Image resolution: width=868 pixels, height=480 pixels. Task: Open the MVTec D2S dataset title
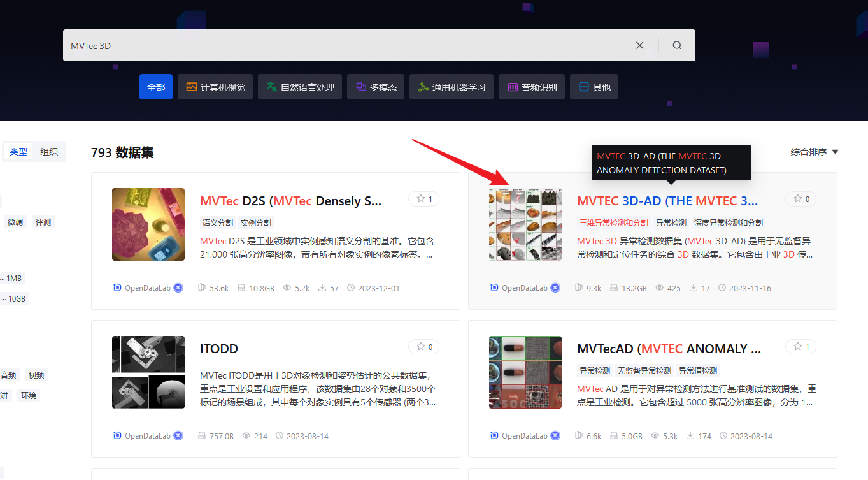(x=290, y=201)
